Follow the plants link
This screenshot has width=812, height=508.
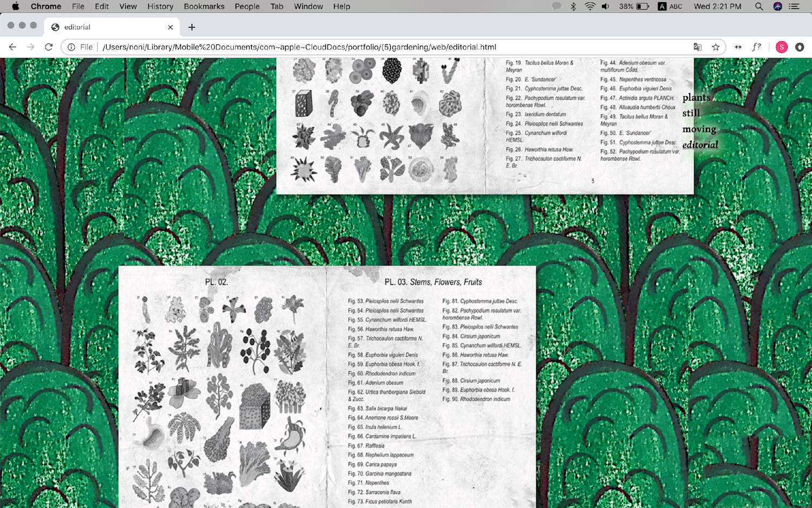[696, 97]
